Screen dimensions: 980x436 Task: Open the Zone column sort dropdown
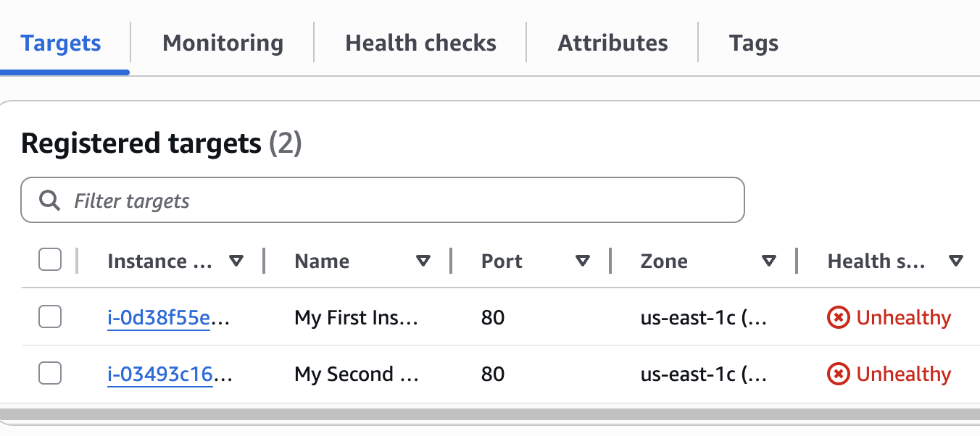coord(769,261)
